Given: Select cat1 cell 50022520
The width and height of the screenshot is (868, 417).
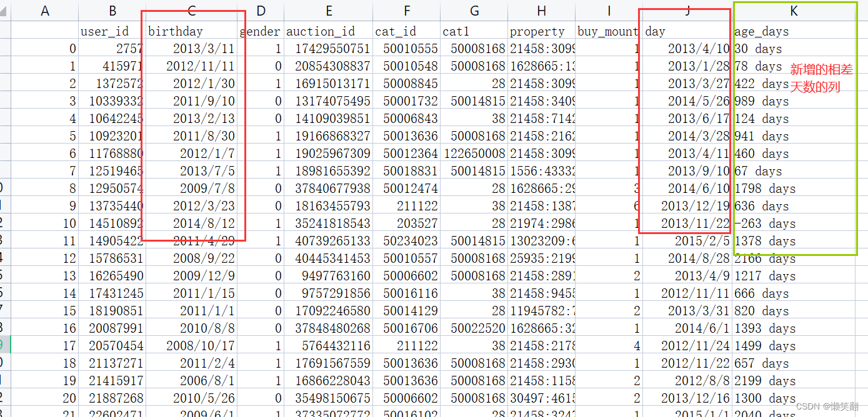Looking at the screenshot, I should coord(474,328).
